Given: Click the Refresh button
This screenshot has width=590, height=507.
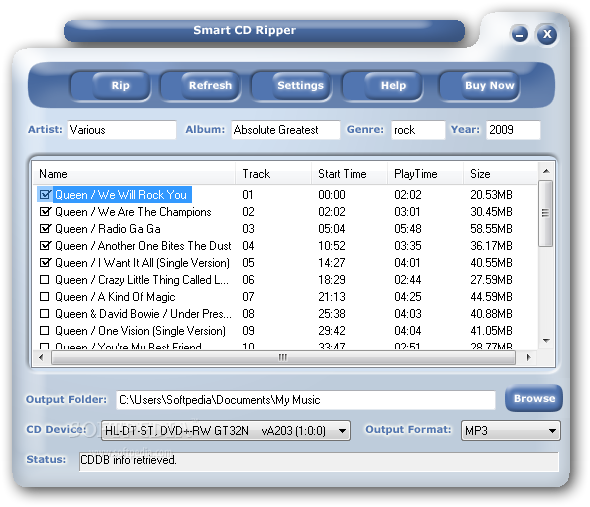Looking at the screenshot, I should click(x=201, y=86).
